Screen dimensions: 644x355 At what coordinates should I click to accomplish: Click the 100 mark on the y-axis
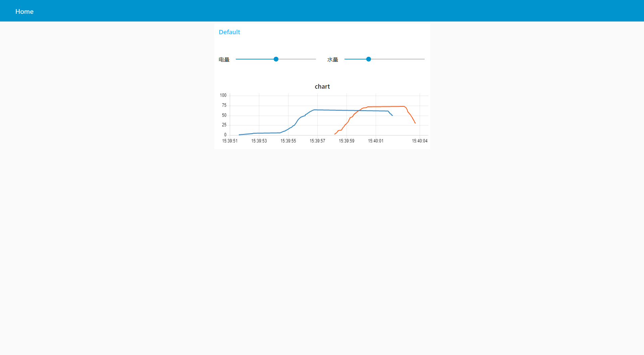coord(223,95)
